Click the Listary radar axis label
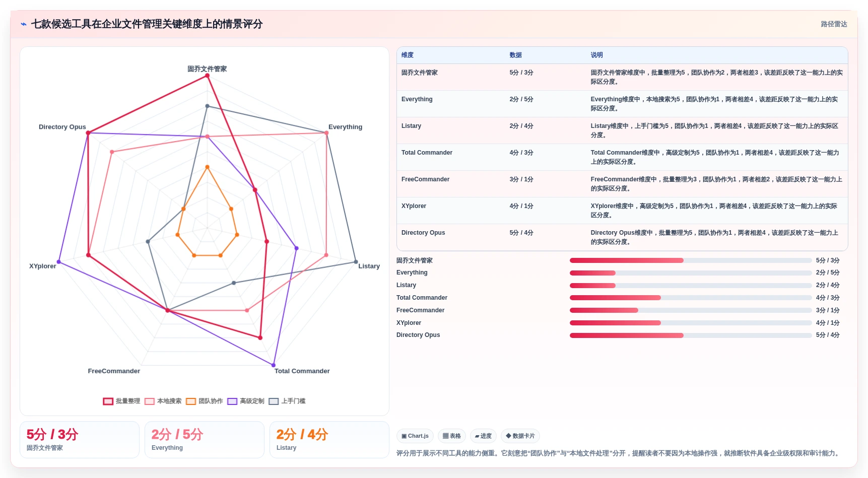The height and width of the screenshot is (478, 868). (x=369, y=266)
